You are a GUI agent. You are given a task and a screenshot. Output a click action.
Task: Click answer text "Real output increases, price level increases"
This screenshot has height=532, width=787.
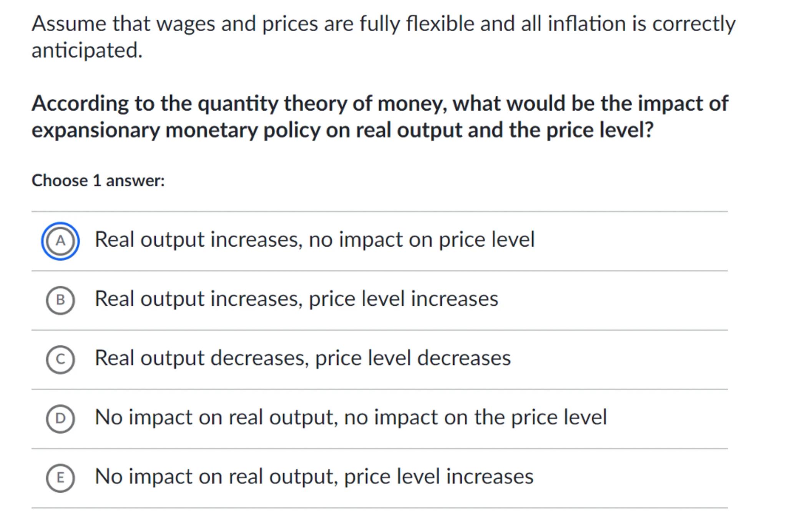coord(296,299)
